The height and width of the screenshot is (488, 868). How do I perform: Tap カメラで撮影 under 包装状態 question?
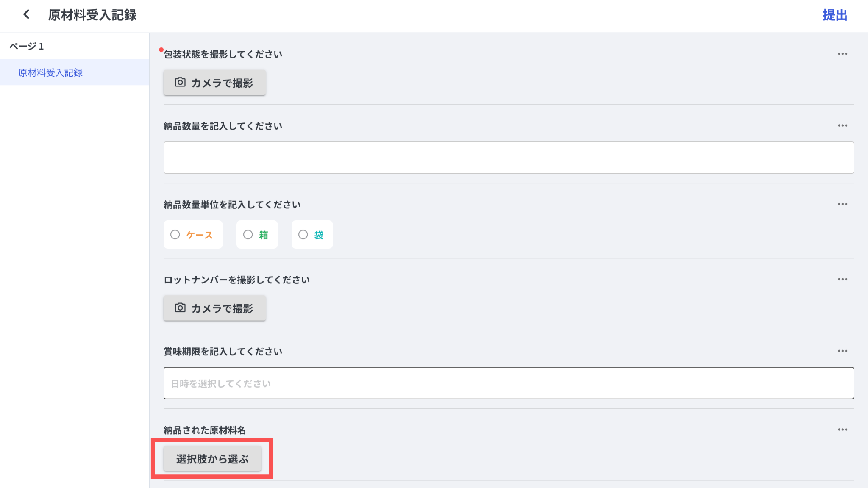click(214, 83)
